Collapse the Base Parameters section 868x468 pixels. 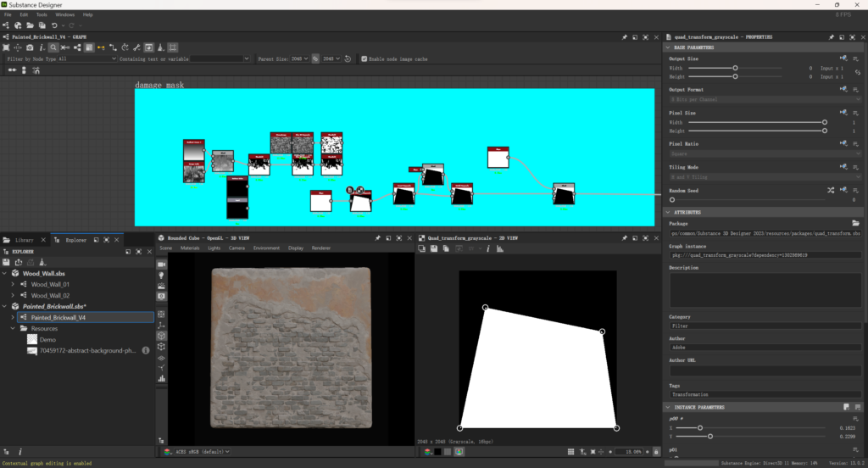(x=668, y=47)
